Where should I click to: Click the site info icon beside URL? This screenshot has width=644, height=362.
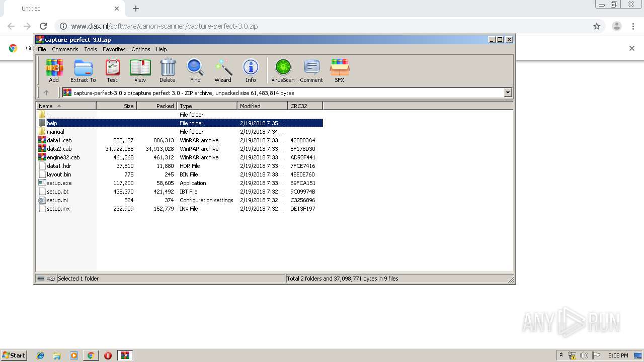coord(63,26)
